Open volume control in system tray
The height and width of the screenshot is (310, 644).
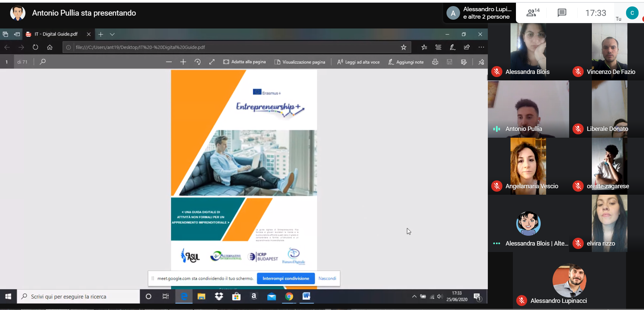point(440,296)
